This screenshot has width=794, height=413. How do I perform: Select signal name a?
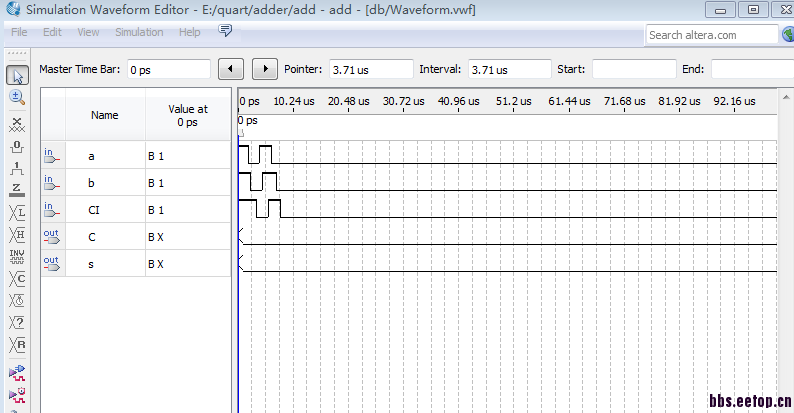click(91, 156)
